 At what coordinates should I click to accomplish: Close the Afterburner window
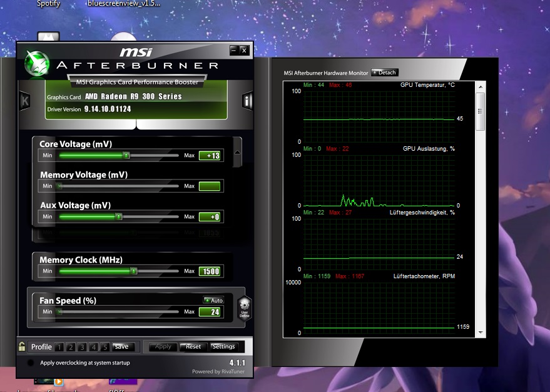(x=245, y=50)
